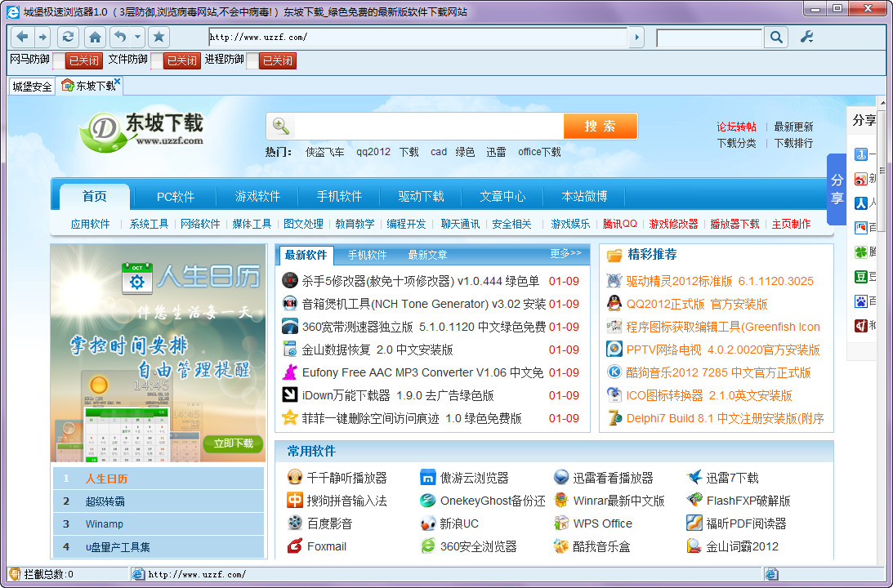The width and height of the screenshot is (893, 588).
Task: Open the address bar dropdown arrow
Action: pos(636,38)
